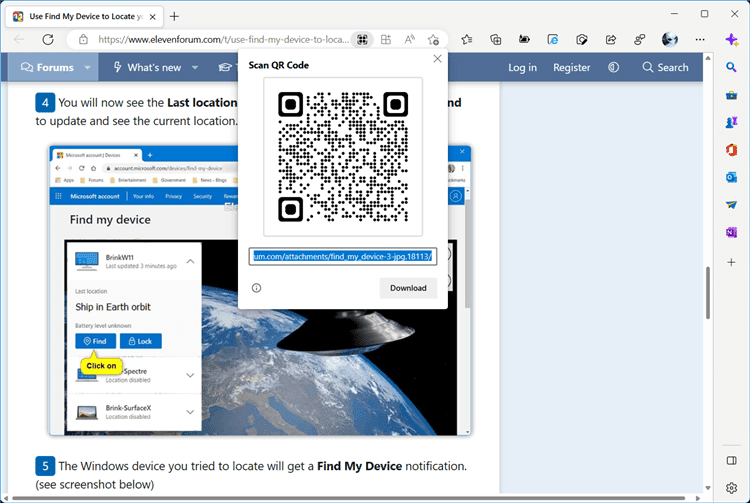Open the sidebar Tools briefcase icon

tap(731, 95)
